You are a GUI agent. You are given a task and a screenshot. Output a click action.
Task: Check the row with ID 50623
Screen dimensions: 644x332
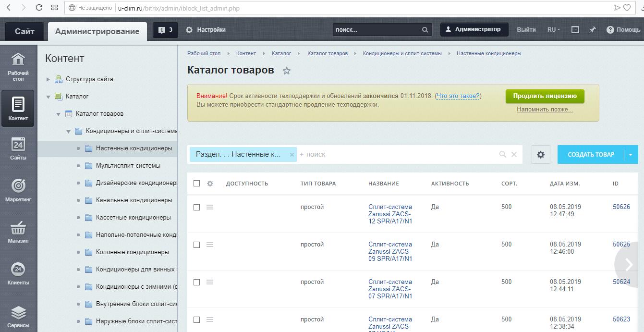tap(196, 320)
